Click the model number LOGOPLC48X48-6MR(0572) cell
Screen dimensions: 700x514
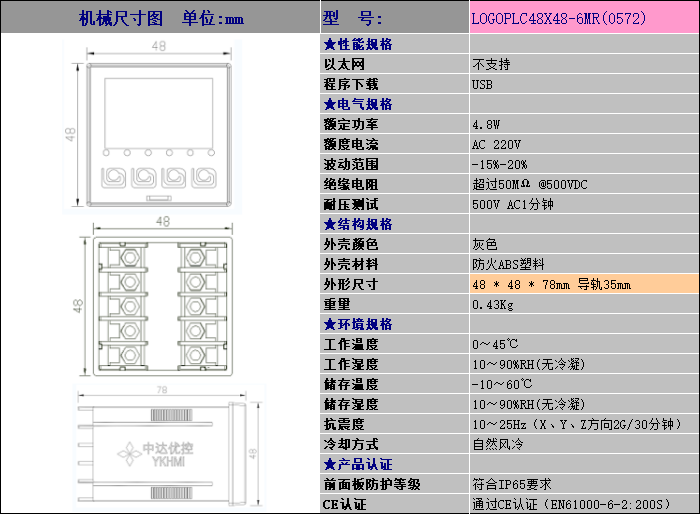[x=584, y=17]
